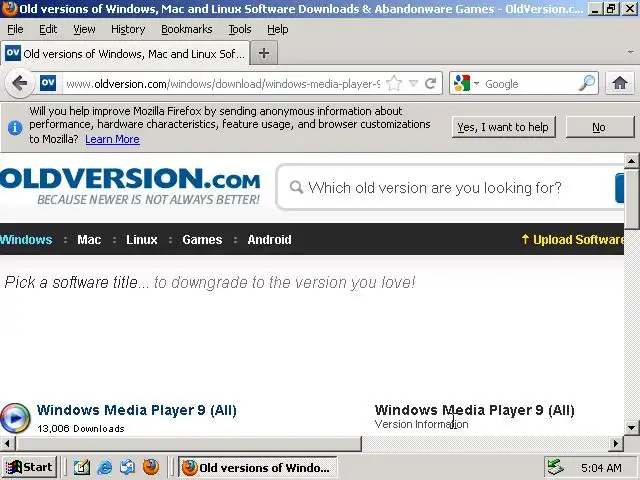640x480 pixels.
Task: Click the blue search button beside site search
Action: coord(620,188)
